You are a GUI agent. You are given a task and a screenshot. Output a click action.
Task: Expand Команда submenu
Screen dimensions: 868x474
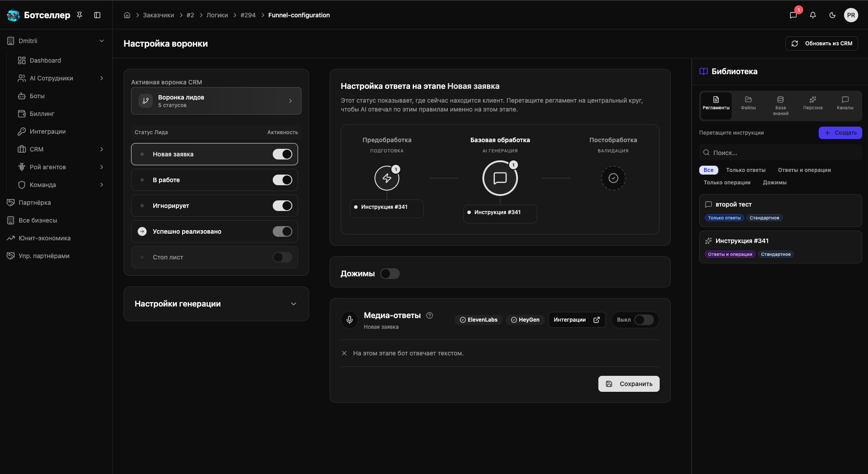[102, 185]
